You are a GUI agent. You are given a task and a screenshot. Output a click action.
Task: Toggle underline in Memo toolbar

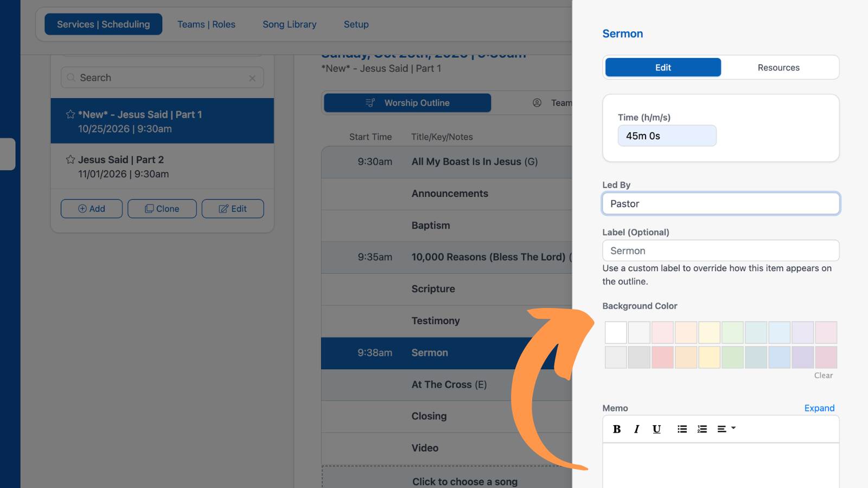[656, 429]
